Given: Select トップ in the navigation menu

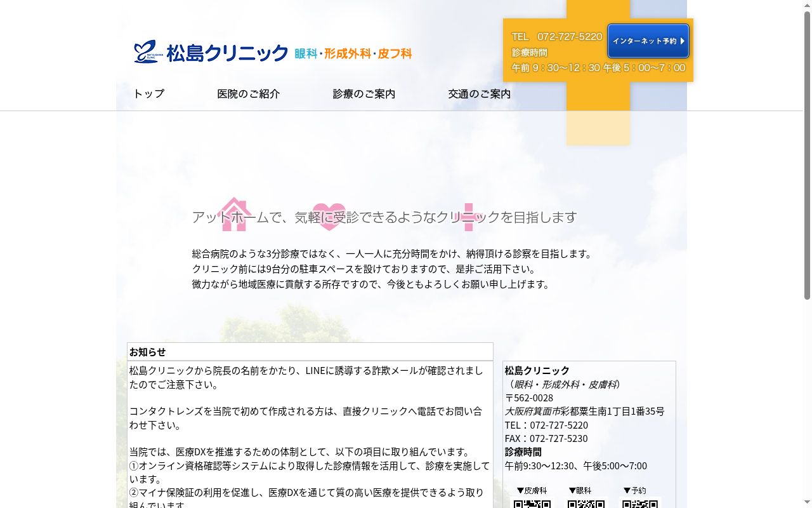Looking at the screenshot, I should point(148,94).
